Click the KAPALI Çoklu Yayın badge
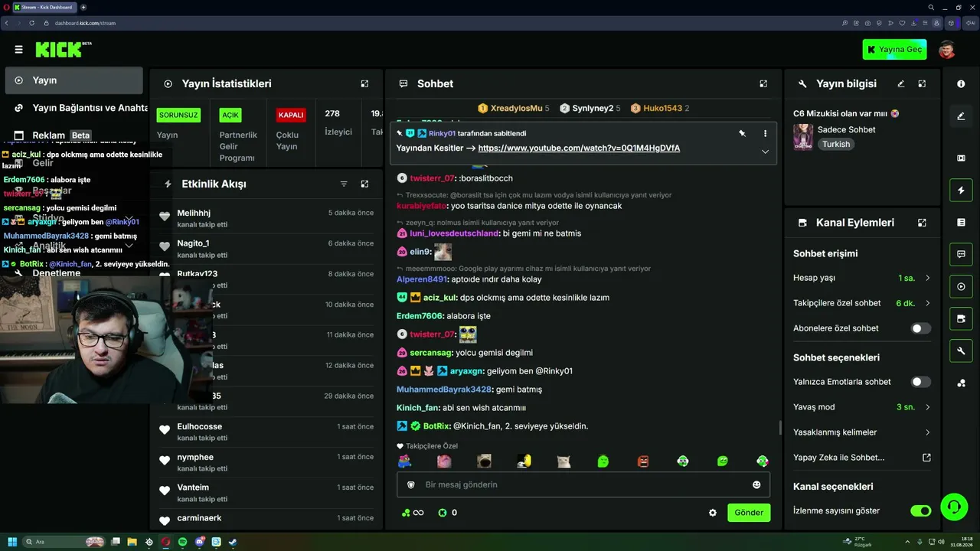 [x=291, y=115]
